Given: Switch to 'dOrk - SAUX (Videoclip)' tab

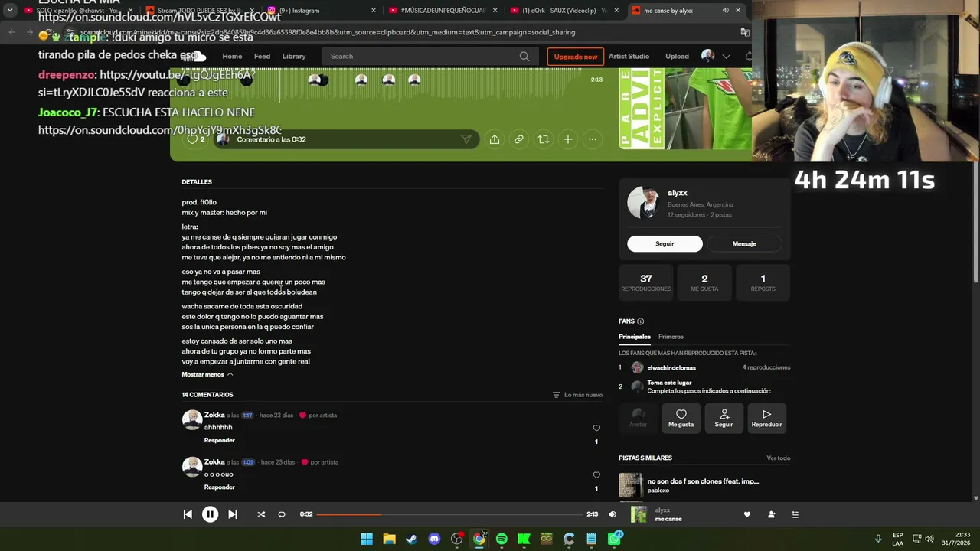Looking at the screenshot, I should 565,11.
